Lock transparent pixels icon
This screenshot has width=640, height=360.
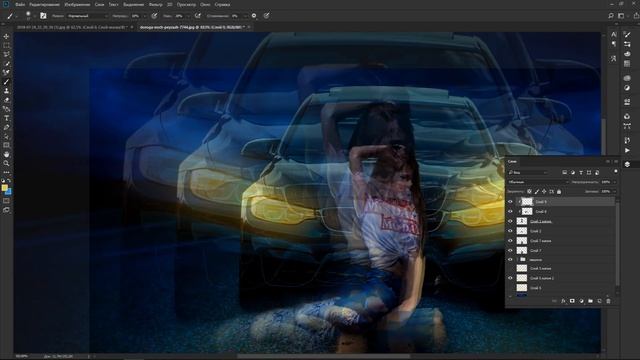pos(529,191)
